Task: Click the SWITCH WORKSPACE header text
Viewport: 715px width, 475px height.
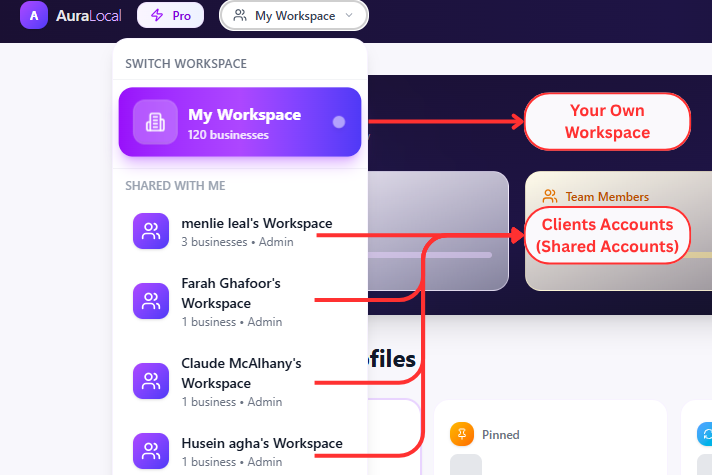Action: click(186, 63)
